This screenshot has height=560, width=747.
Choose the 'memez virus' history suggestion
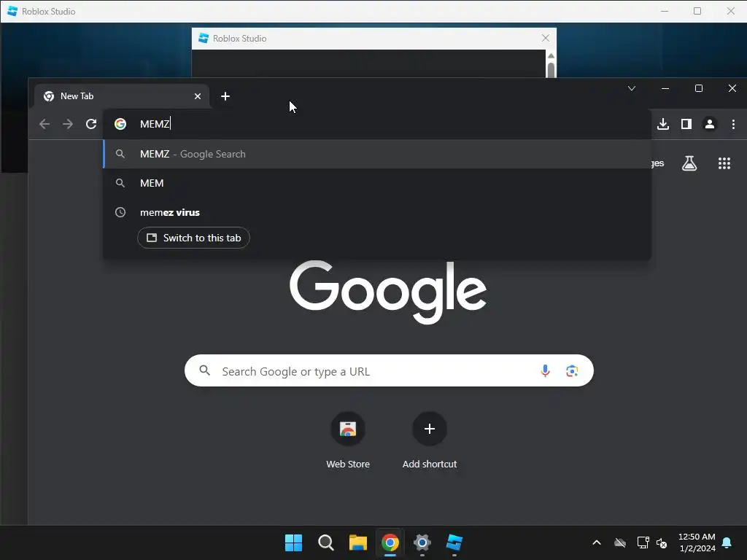pyautogui.click(x=377, y=212)
